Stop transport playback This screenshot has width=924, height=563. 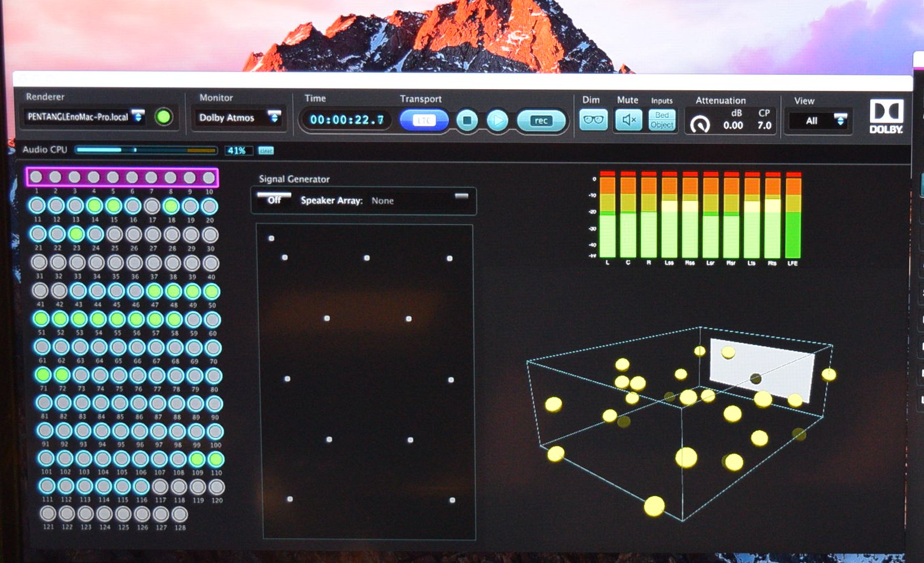467,120
